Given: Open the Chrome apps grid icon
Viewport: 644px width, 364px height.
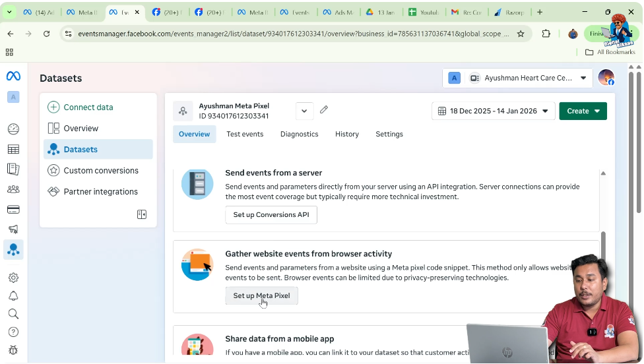Looking at the screenshot, I should [9, 52].
